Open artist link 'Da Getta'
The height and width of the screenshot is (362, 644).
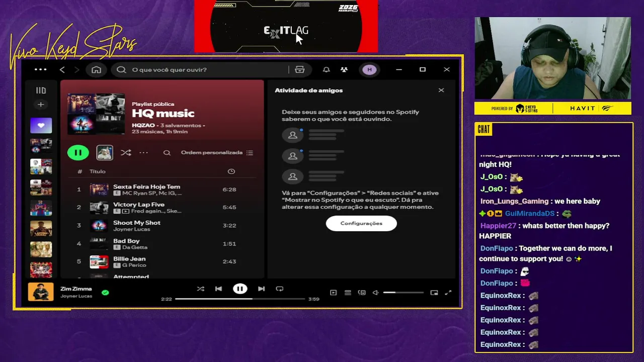click(x=135, y=247)
